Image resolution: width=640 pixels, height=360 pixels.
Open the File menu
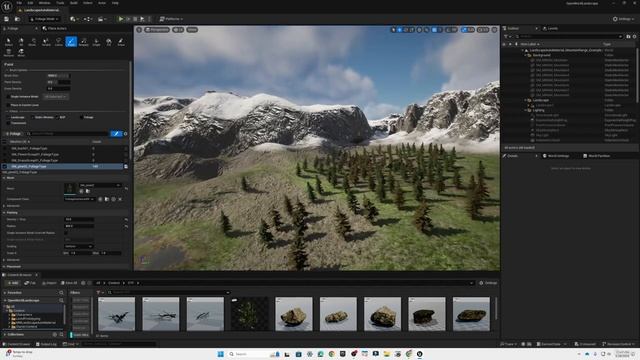click(x=19, y=3)
